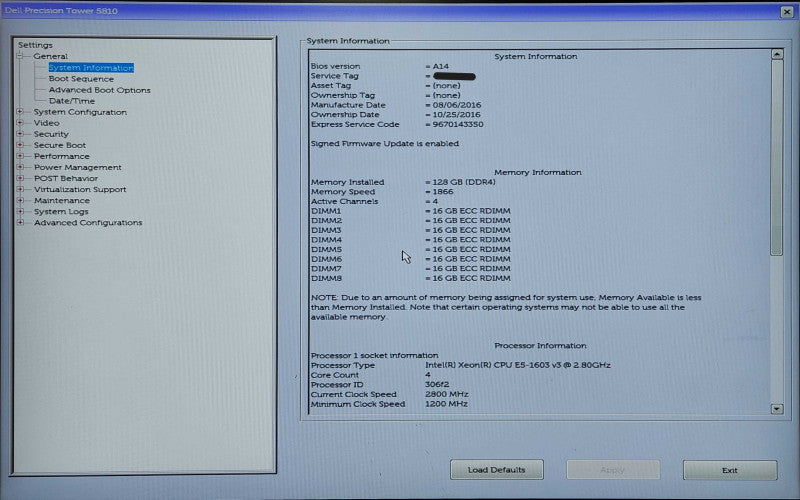Click the Processor Type Xeon E5-1603 value

(518, 365)
